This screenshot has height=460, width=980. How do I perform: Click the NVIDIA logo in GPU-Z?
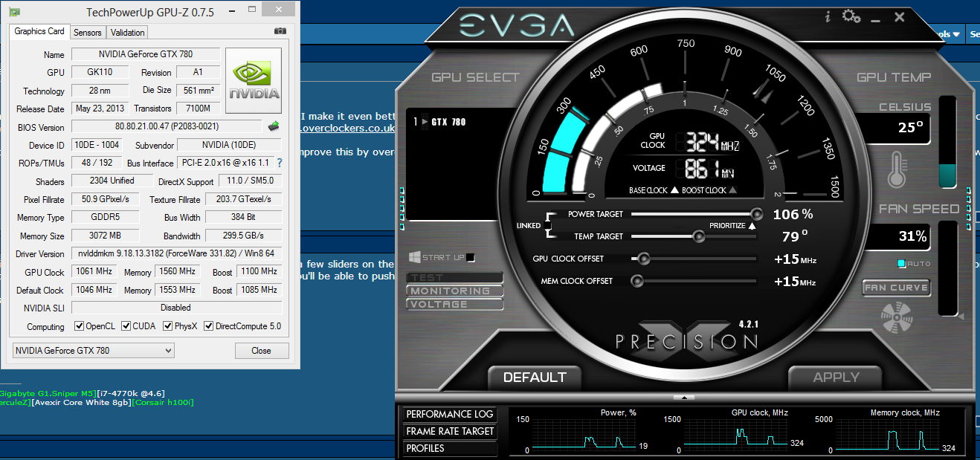click(254, 80)
